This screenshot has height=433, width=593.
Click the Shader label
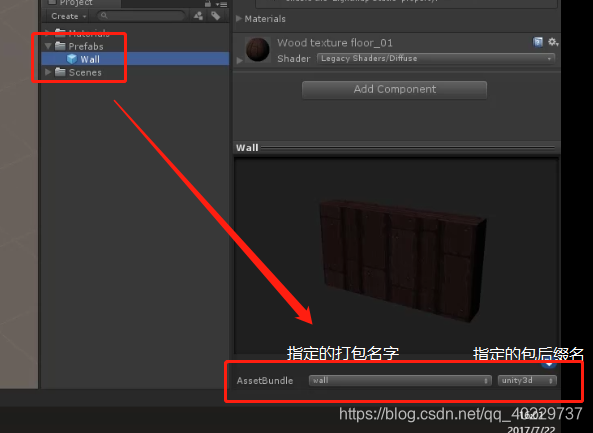pyautogui.click(x=293, y=59)
